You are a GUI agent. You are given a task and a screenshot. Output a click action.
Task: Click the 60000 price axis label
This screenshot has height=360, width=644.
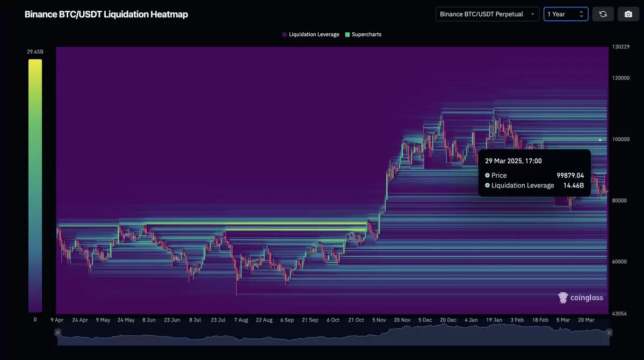(619, 262)
